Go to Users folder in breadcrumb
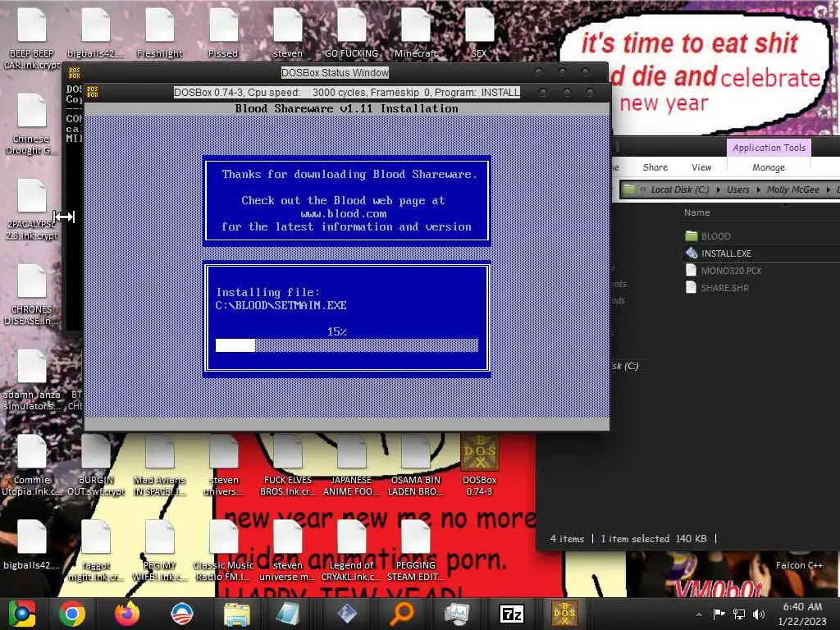Screen dimensions: 840x630 click(737, 189)
